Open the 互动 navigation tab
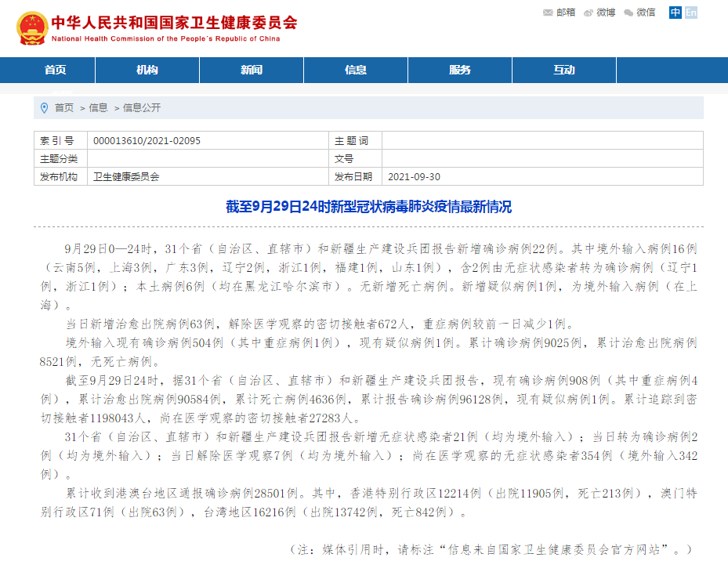 (x=564, y=71)
